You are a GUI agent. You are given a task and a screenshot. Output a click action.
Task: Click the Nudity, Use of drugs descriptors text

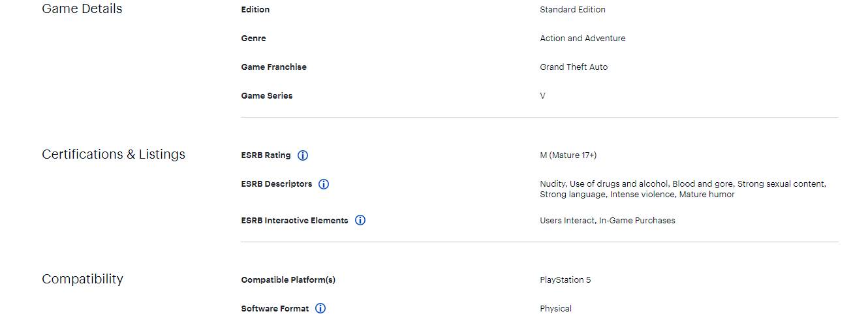coord(683,189)
